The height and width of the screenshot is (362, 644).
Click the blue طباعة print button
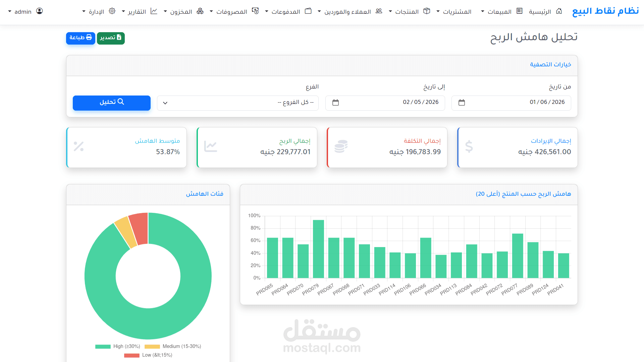click(x=80, y=38)
